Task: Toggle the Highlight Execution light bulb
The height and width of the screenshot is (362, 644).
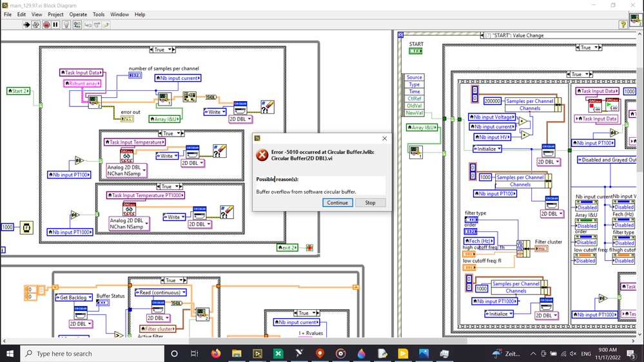Action: [x=66, y=24]
